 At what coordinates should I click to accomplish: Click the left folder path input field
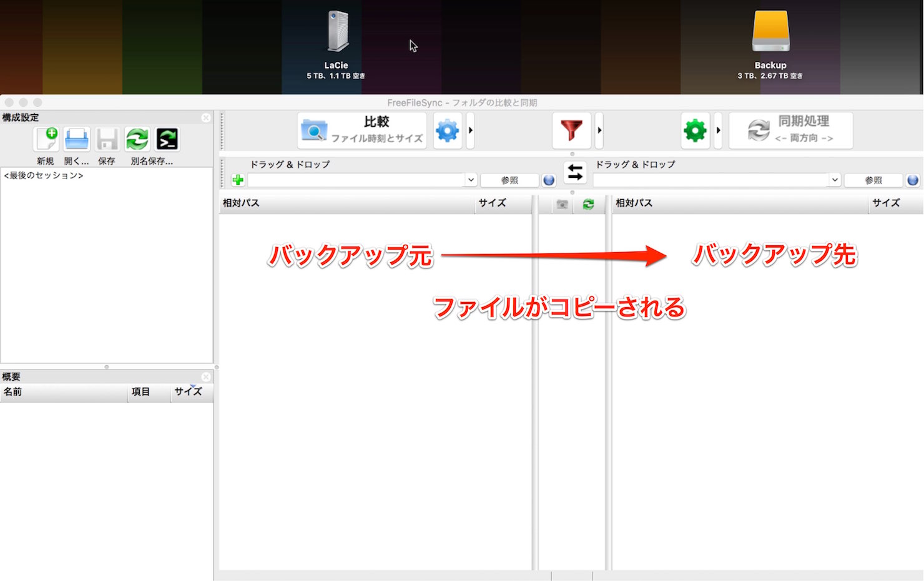(356, 180)
